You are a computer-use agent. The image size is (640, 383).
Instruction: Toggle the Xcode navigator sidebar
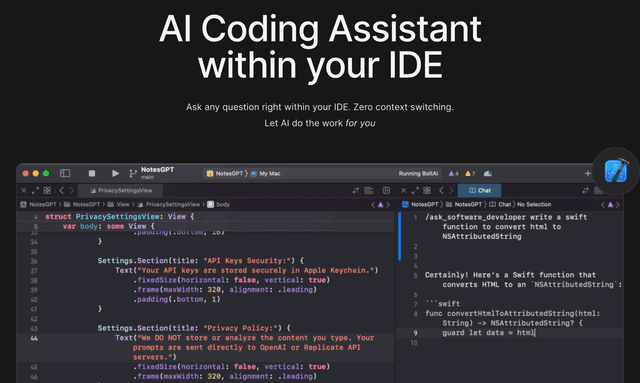[65, 173]
